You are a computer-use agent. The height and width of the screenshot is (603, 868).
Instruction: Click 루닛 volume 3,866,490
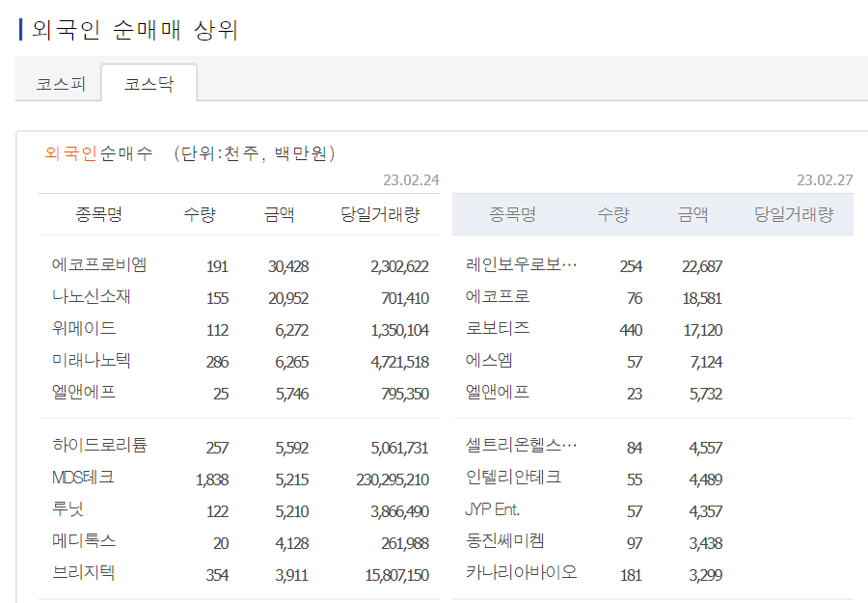pyautogui.click(x=399, y=511)
